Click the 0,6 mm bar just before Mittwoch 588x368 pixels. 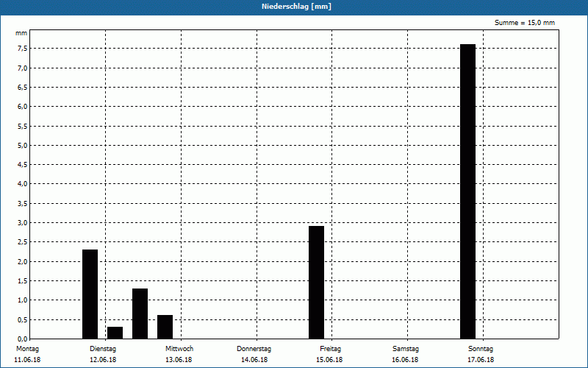tap(165, 327)
